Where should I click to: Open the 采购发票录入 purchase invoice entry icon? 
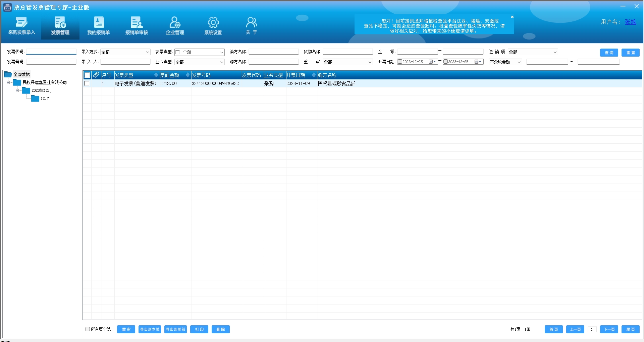pyautogui.click(x=21, y=23)
